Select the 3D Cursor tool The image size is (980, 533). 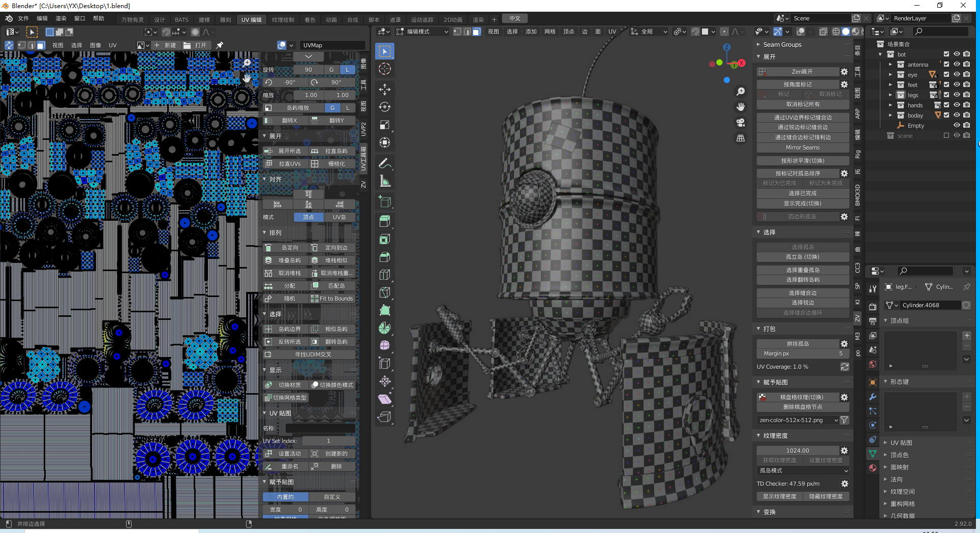click(385, 69)
